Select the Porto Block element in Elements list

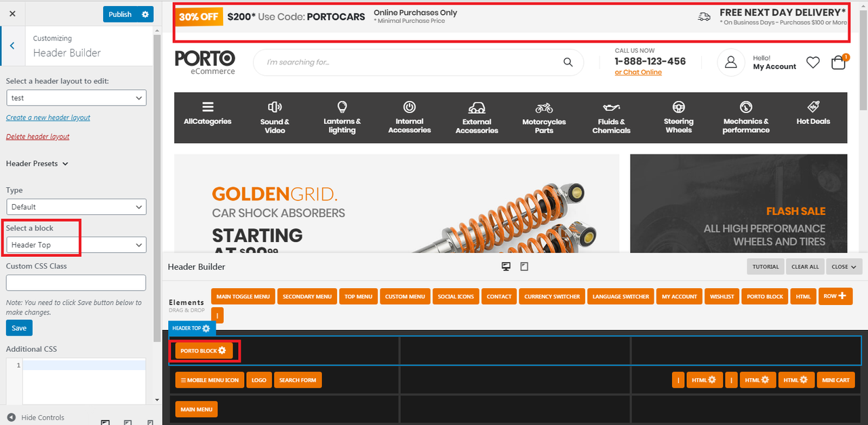pos(765,296)
